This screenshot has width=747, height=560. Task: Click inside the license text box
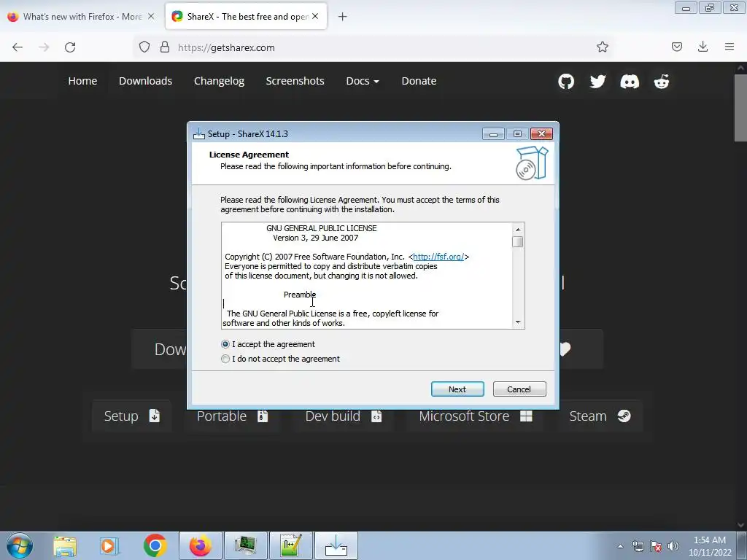(367, 275)
